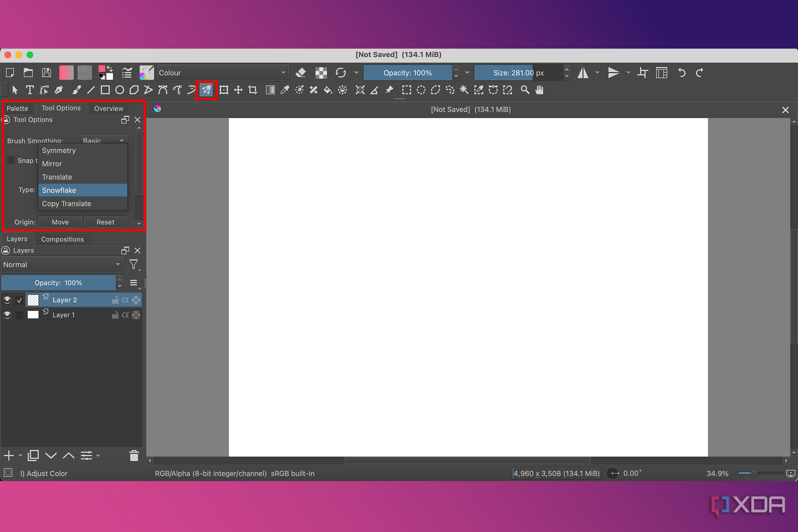Select the Gradient tool
Viewport: 798px width, 532px height.
click(x=270, y=90)
